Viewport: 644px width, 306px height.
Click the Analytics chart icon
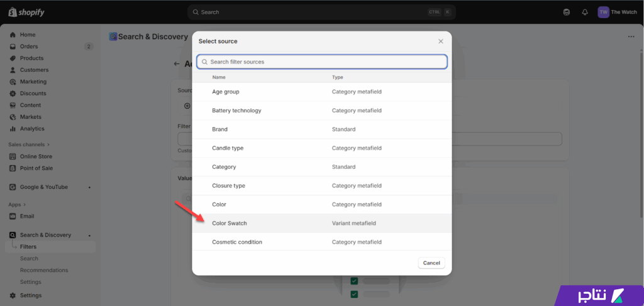pos(13,128)
